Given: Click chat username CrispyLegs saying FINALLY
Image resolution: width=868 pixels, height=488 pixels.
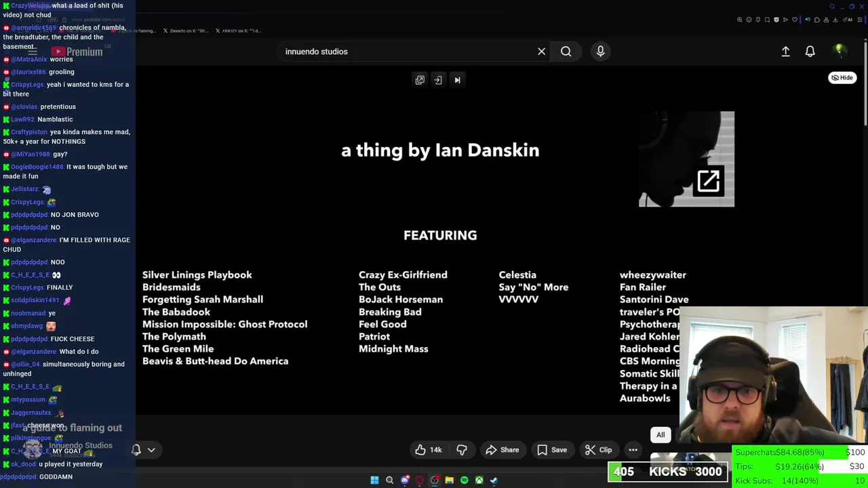Looking at the screenshot, I should pos(27,287).
